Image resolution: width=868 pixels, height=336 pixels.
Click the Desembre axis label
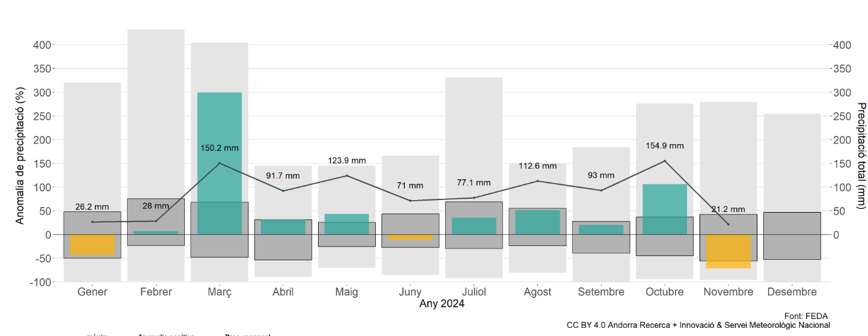click(792, 292)
